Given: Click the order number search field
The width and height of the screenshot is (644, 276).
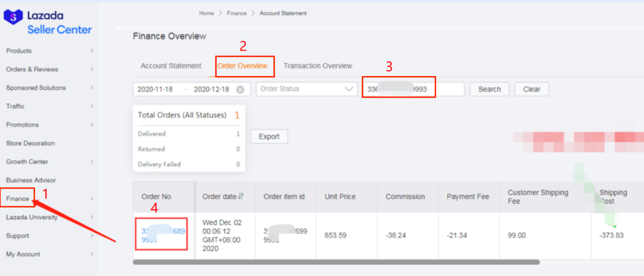Looking at the screenshot, I should (413, 89).
